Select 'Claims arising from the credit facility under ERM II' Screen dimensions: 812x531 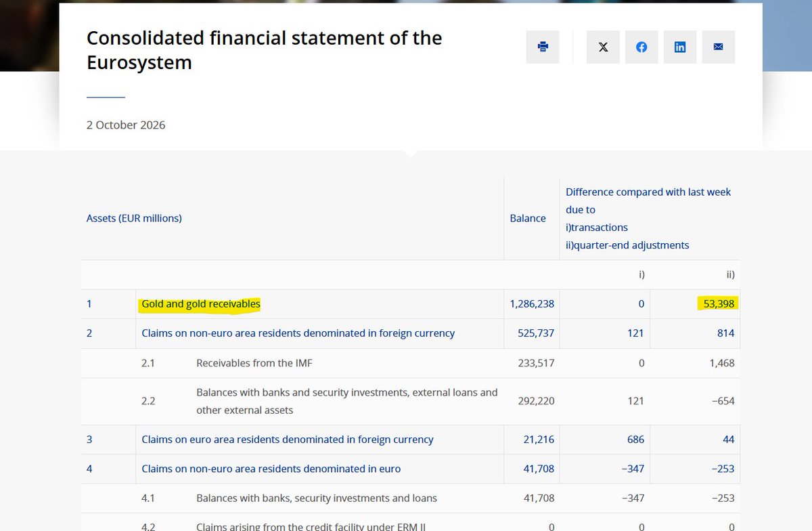[x=311, y=527]
